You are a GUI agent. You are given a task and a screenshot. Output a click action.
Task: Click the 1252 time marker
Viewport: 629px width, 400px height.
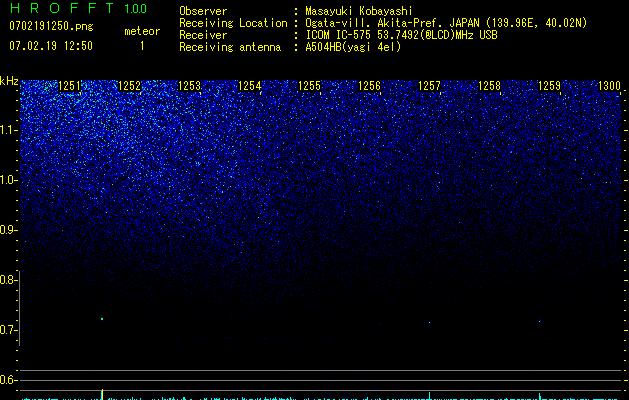click(130, 86)
